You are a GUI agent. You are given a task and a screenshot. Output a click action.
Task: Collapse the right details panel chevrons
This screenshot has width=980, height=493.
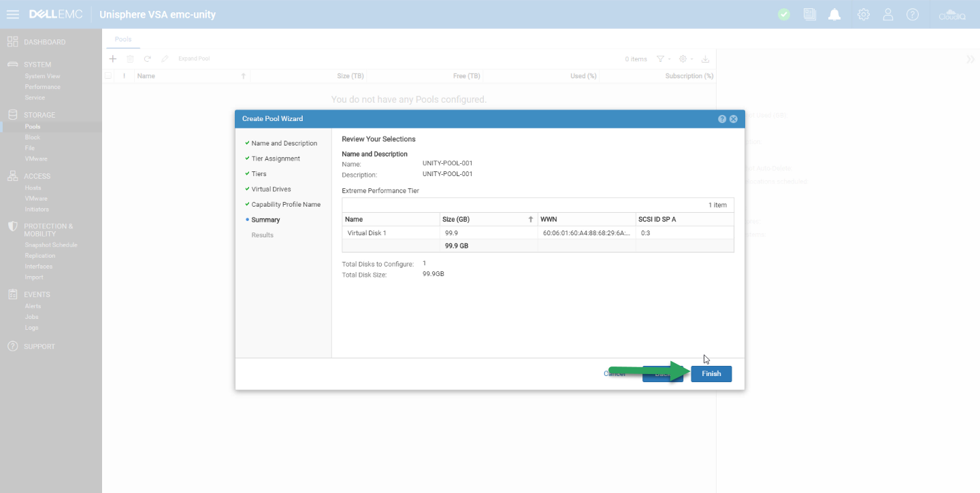(x=970, y=59)
